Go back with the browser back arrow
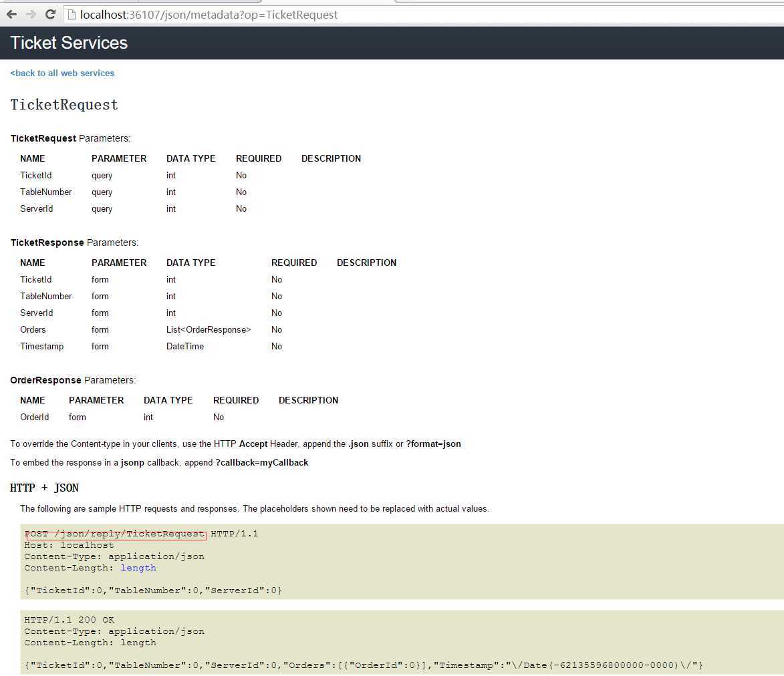784x676 pixels. (x=11, y=15)
